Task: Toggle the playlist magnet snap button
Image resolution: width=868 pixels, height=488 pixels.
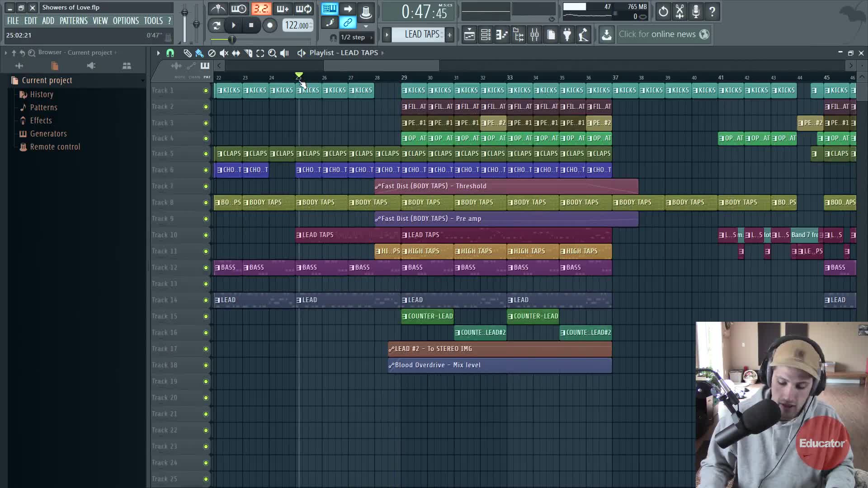Action: click(x=170, y=53)
